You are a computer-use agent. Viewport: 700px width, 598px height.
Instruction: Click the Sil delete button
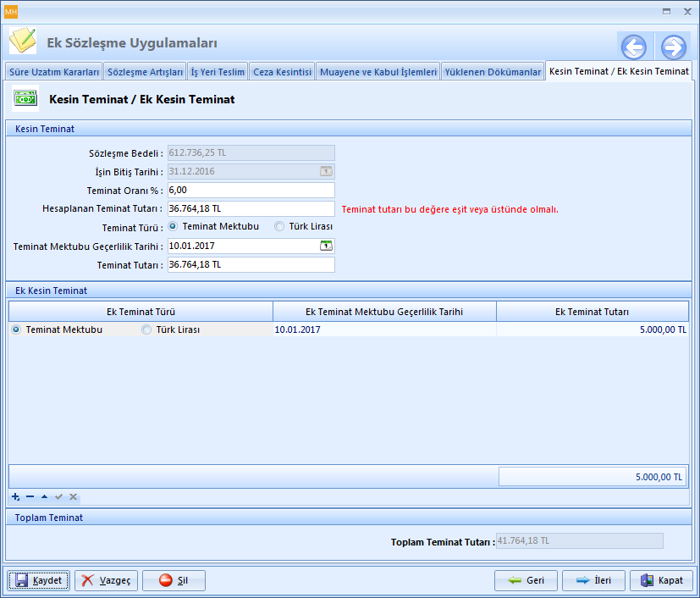(174, 580)
